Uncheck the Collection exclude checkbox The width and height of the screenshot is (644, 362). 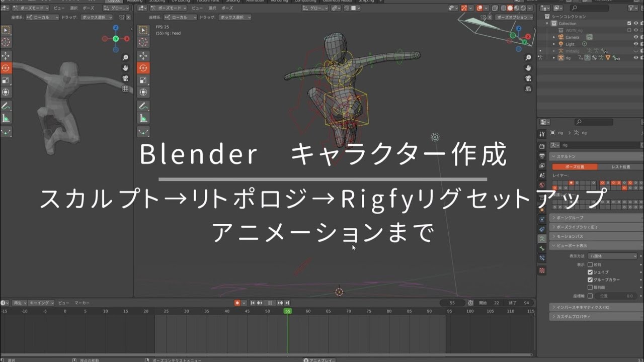click(x=629, y=23)
